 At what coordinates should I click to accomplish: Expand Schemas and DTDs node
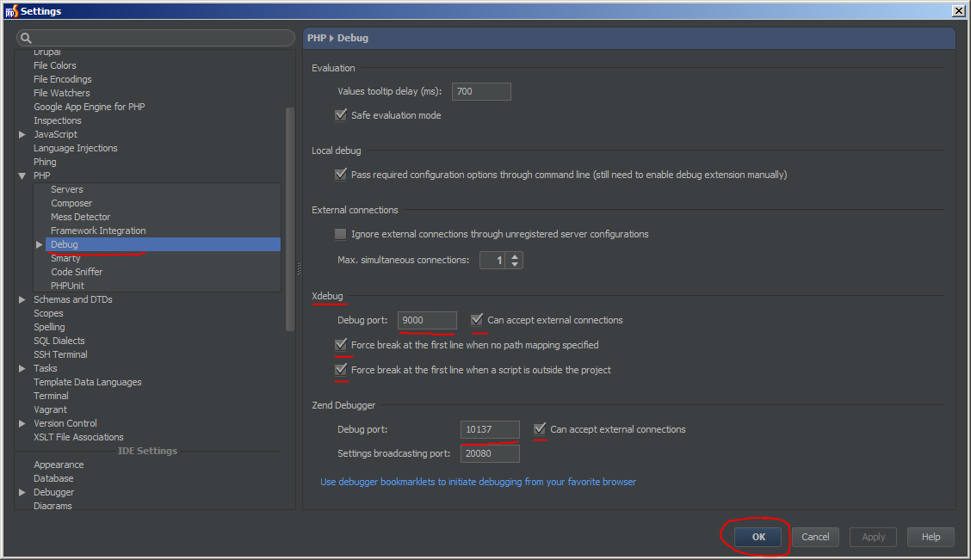pos(22,299)
